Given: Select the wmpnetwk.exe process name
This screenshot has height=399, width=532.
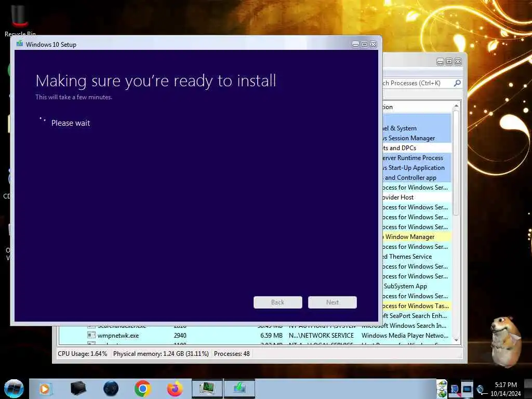Looking at the screenshot, I should (x=118, y=336).
